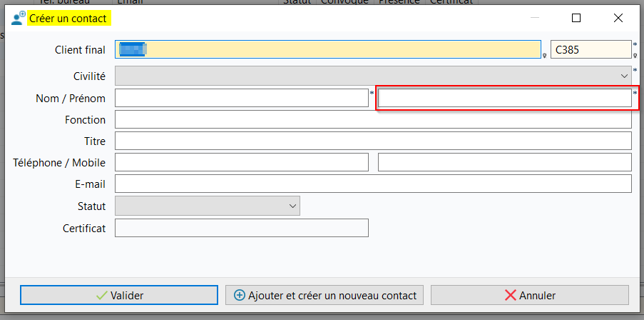Focus the highlighted Prénom input field
The width and height of the screenshot is (644, 320).
point(505,98)
